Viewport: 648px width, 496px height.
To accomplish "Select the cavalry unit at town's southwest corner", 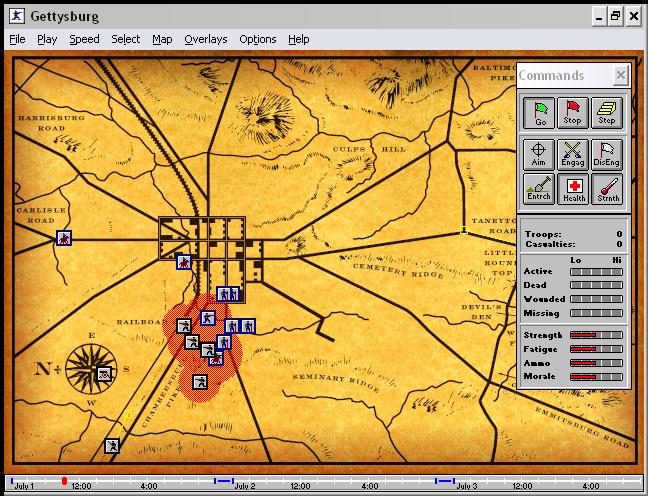I will click(x=184, y=262).
